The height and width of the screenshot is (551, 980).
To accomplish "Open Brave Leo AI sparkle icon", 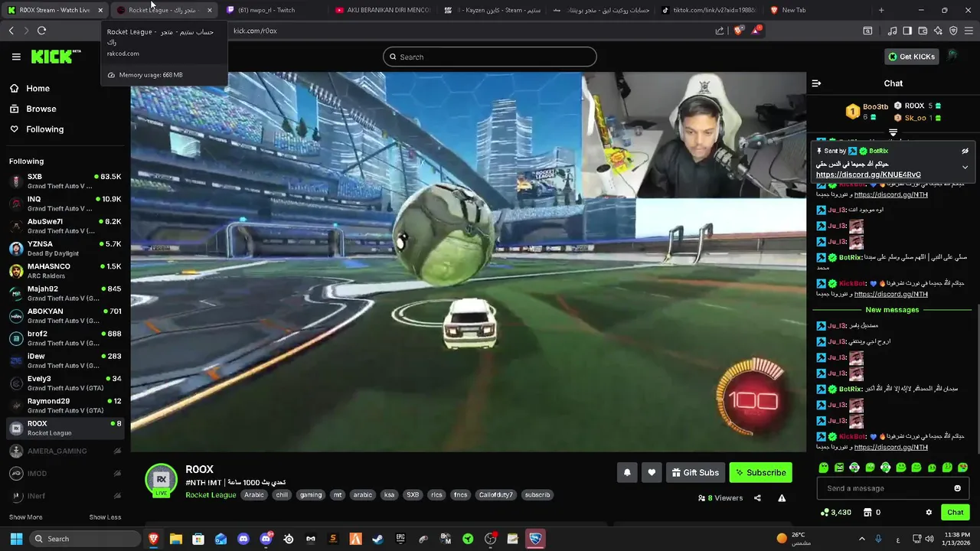I will tap(938, 31).
